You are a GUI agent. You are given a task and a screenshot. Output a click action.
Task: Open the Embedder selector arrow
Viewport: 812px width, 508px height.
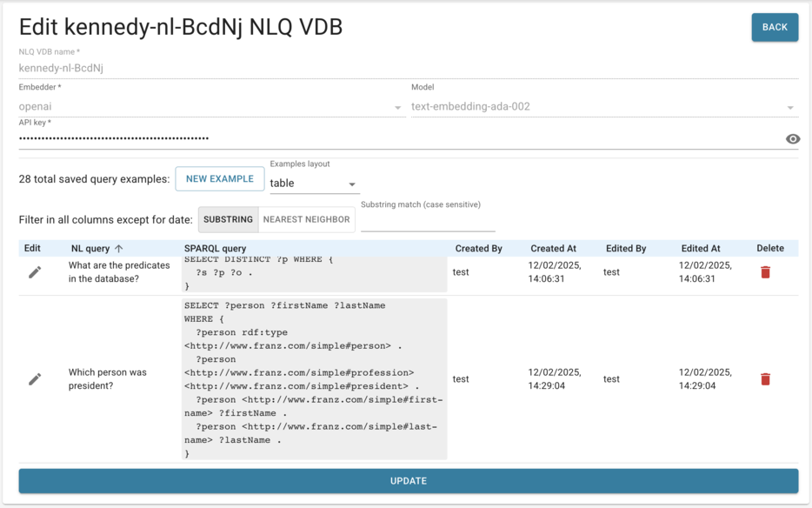click(396, 106)
